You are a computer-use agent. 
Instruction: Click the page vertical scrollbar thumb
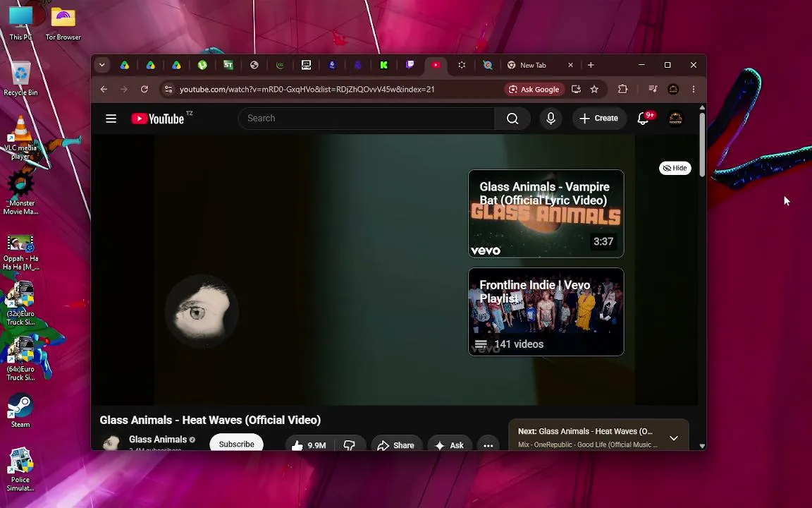(x=702, y=144)
